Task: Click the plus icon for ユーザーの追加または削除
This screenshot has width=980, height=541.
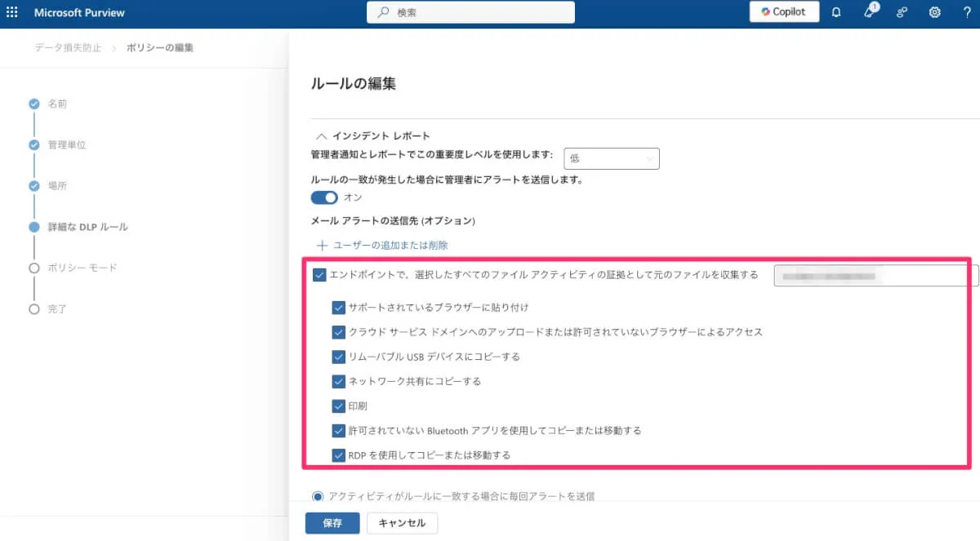Action: 322,245
